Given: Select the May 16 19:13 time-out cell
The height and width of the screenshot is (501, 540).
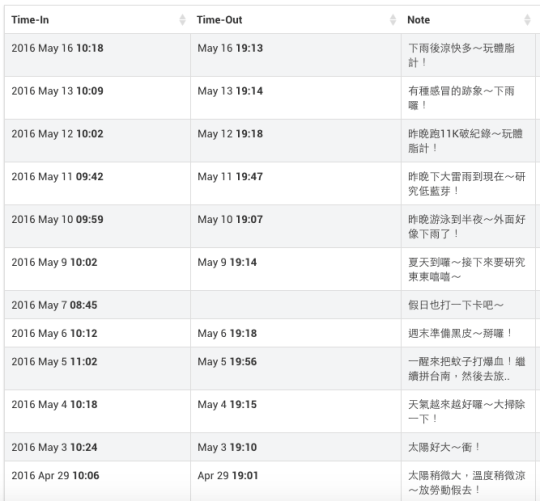Looking at the screenshot, I should pos(296,55).
